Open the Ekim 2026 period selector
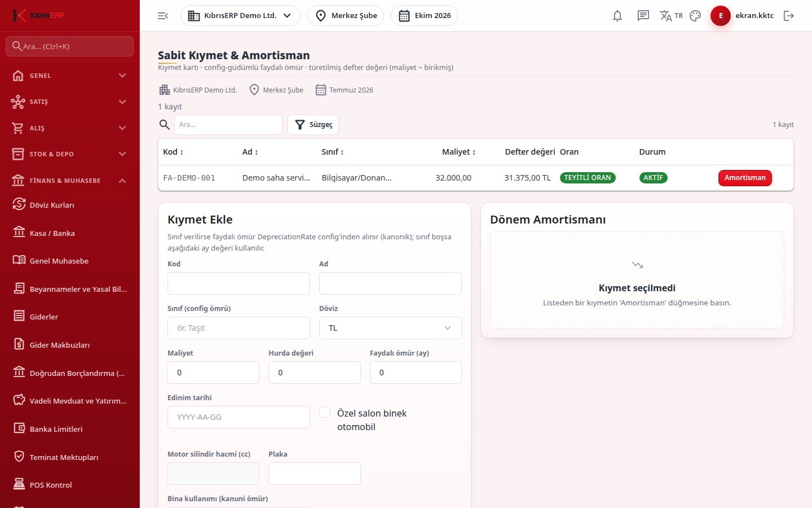Viewport: 812px width, 508px height. 424,16
